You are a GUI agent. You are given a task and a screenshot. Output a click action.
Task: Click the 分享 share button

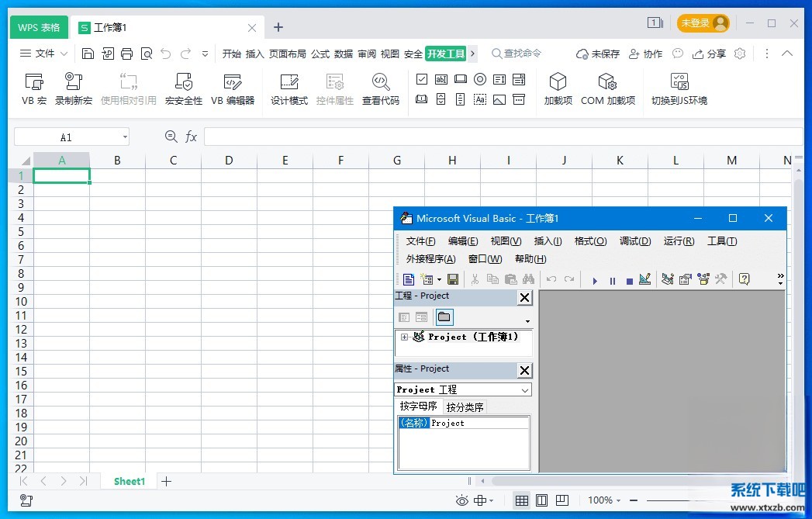pyautogui.click(x=709, y=54)
